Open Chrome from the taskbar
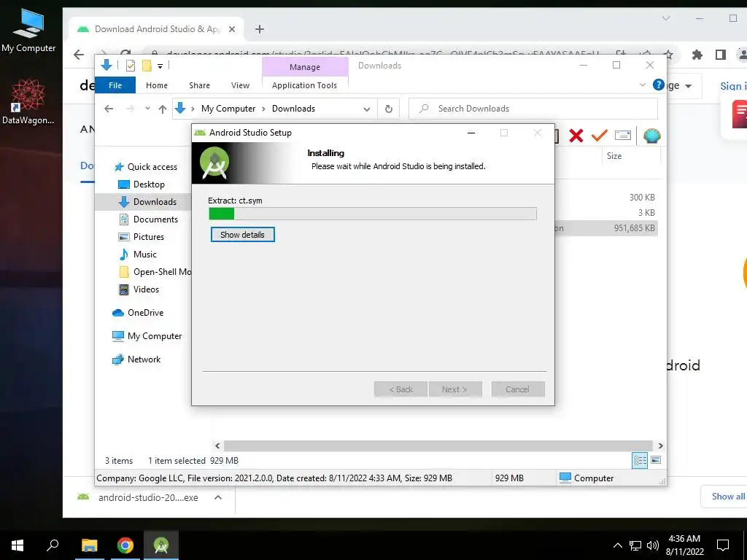 pos(125,545)
